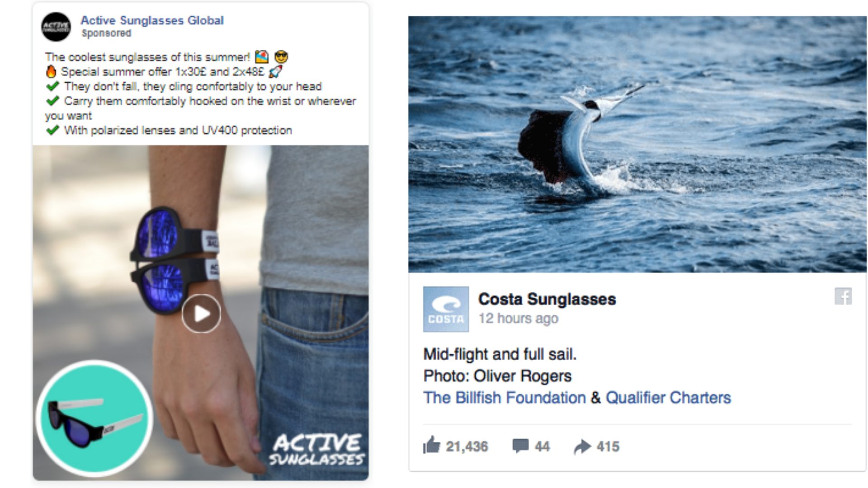View the 415 shares count

pos(608,447)
